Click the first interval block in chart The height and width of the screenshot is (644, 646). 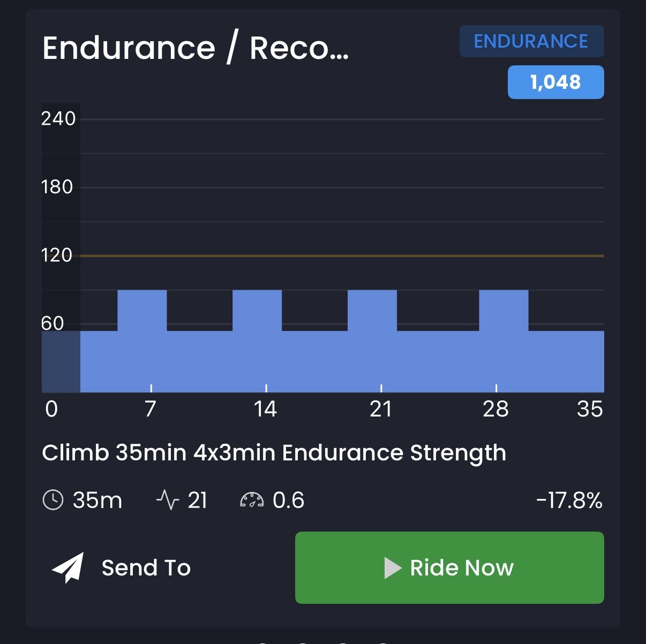(142, 310)
